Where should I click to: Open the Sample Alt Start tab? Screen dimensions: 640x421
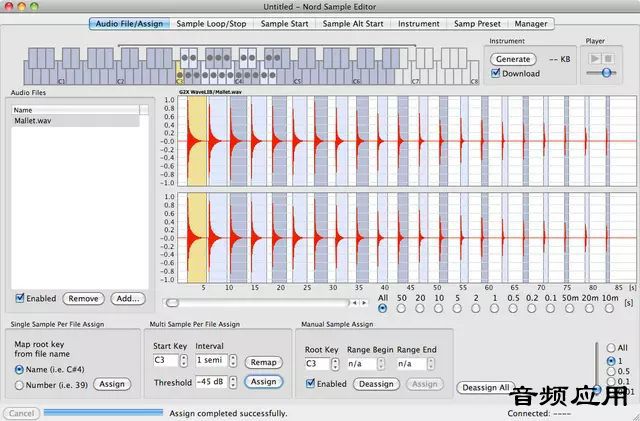pos(353,24)
